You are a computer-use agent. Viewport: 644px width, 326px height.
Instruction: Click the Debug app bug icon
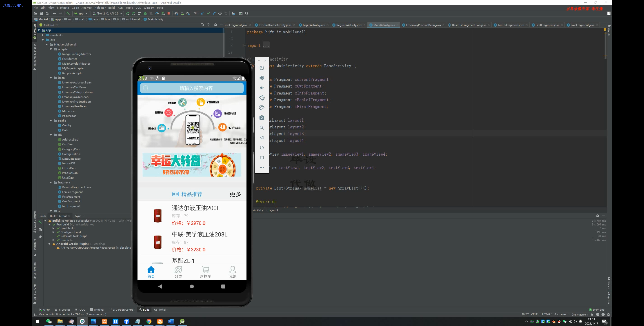coord(145,13)
